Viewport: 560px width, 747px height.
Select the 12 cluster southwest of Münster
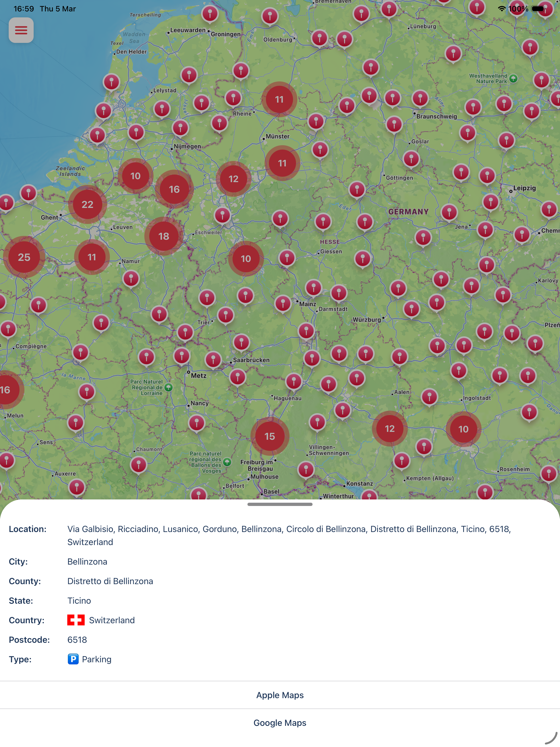[x=234, y=179]
